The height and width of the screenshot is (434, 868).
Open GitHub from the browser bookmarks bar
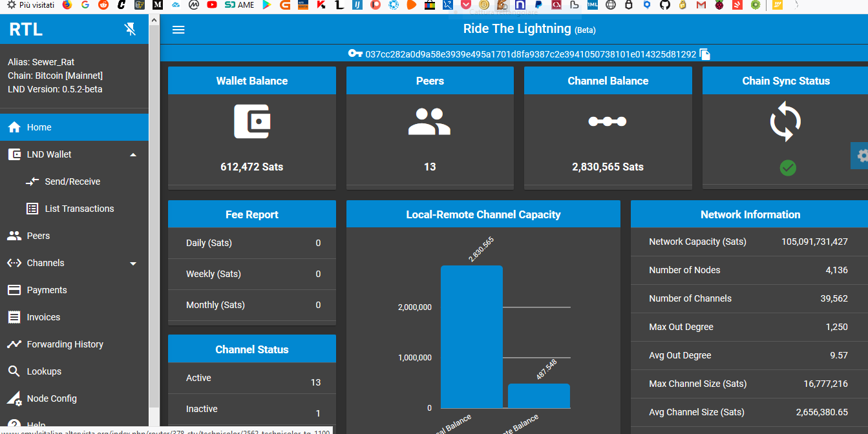(x=664, y=5)
